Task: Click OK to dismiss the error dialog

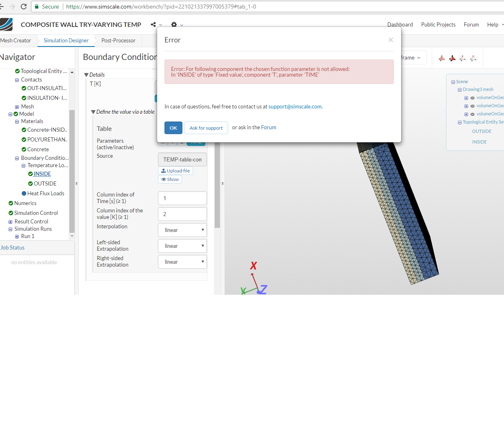Action: (x=173, y=128)
